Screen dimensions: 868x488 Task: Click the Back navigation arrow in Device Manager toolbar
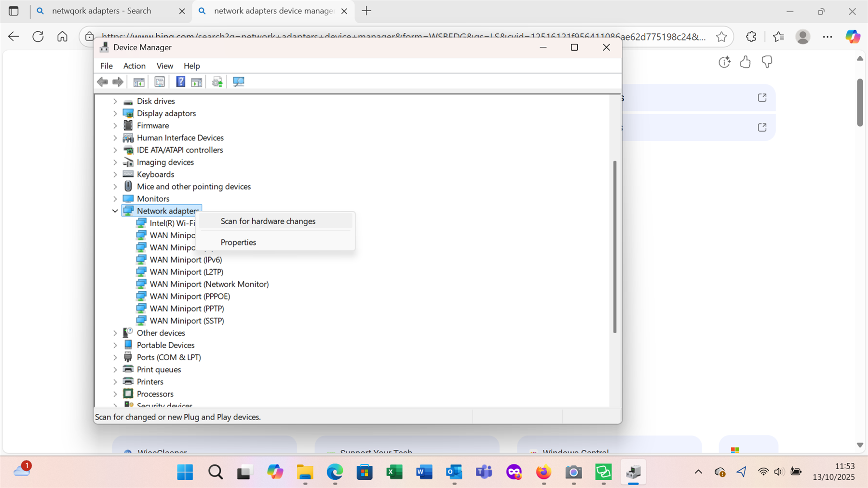102,81
